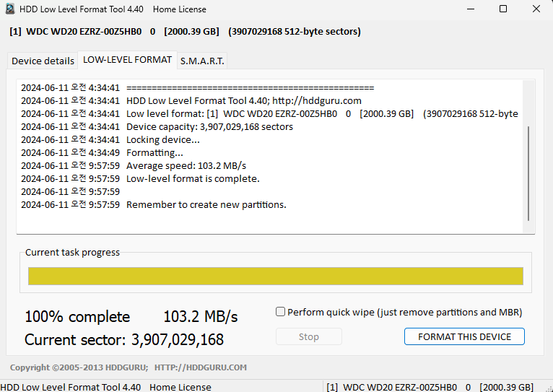The height and width of the screenshot is (392, 553).
Task: Click the FORMAT THIS DEVICE button
Action: [x=464, y=336]
